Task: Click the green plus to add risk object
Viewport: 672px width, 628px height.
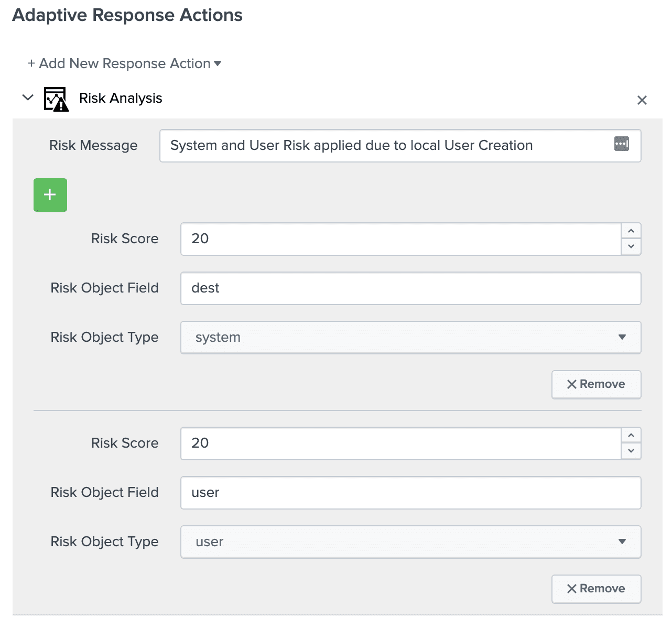Action: click(x=50, y=194)
